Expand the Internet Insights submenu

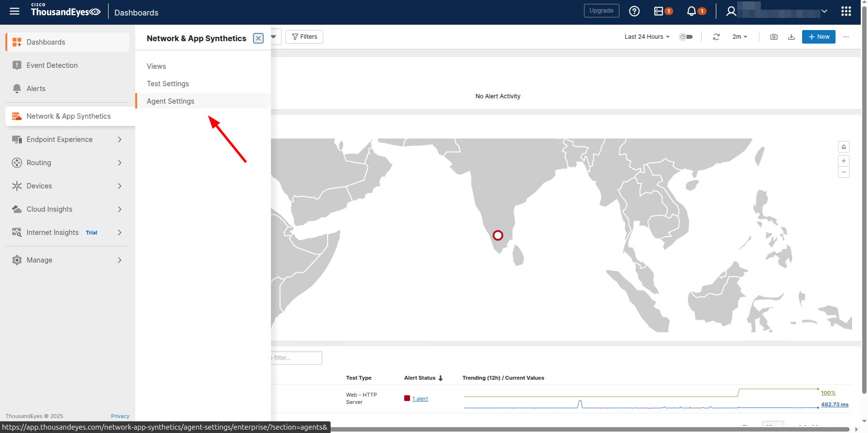(119, 232)
